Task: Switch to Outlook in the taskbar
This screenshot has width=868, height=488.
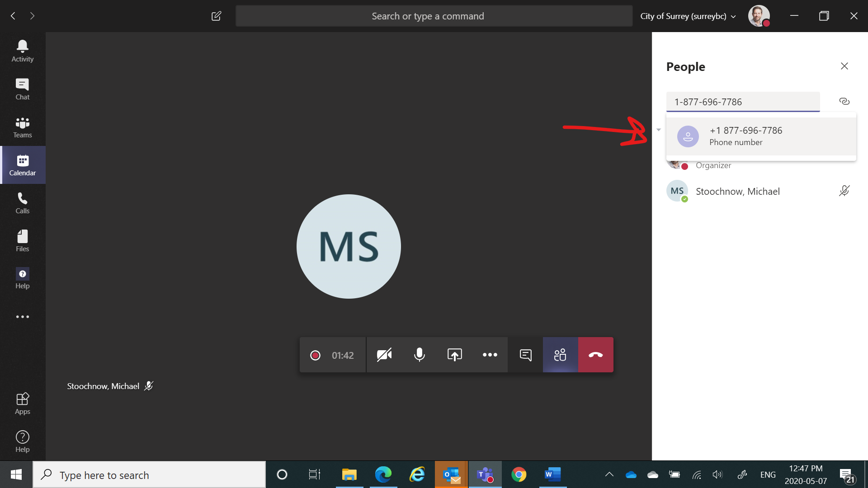Action: click(451, 474)
